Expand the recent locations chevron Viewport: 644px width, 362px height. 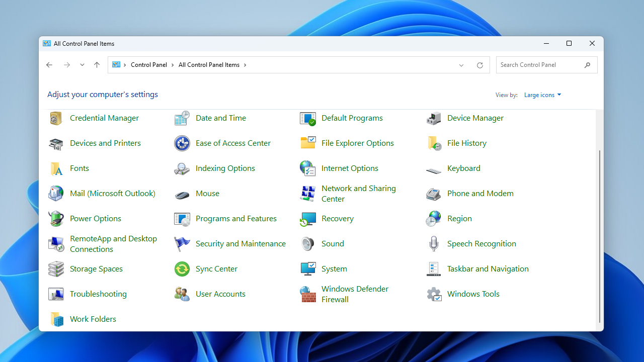point(82,65)
